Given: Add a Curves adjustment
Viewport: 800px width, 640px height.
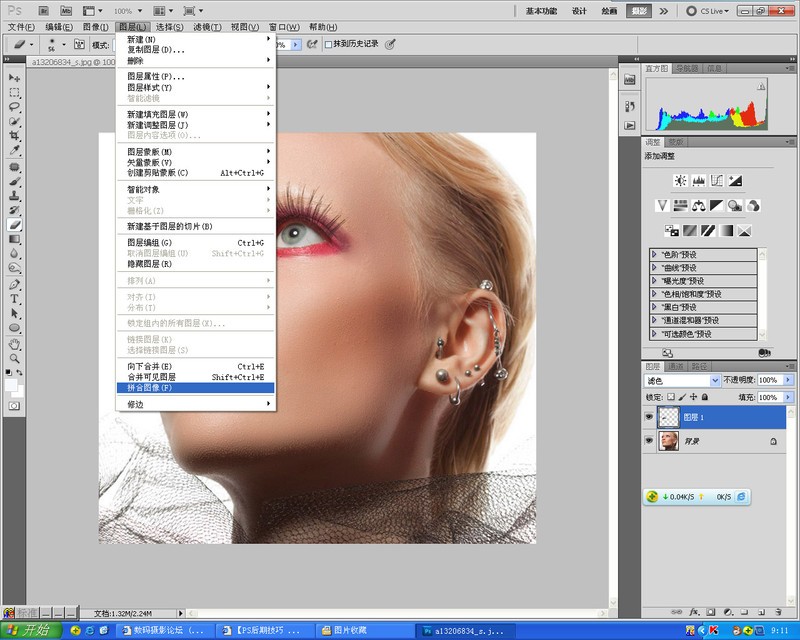Looking at the screenshot, I should click(717, 180).
